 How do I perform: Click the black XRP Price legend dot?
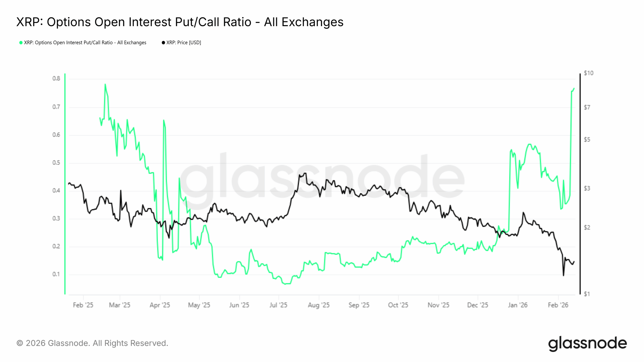tap(163, 43)
